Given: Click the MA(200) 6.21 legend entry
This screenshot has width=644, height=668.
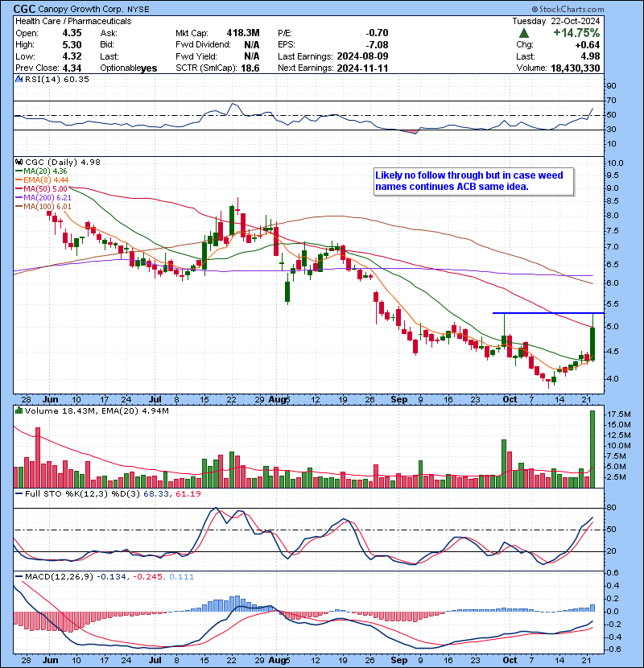Looking at the screenshot, I should pos(43,198).
